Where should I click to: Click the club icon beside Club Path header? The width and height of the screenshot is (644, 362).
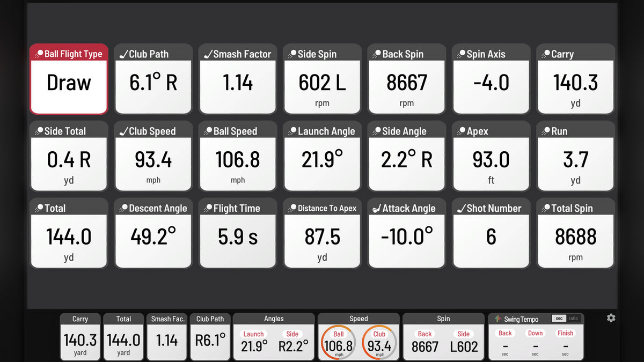pos(124,54)
